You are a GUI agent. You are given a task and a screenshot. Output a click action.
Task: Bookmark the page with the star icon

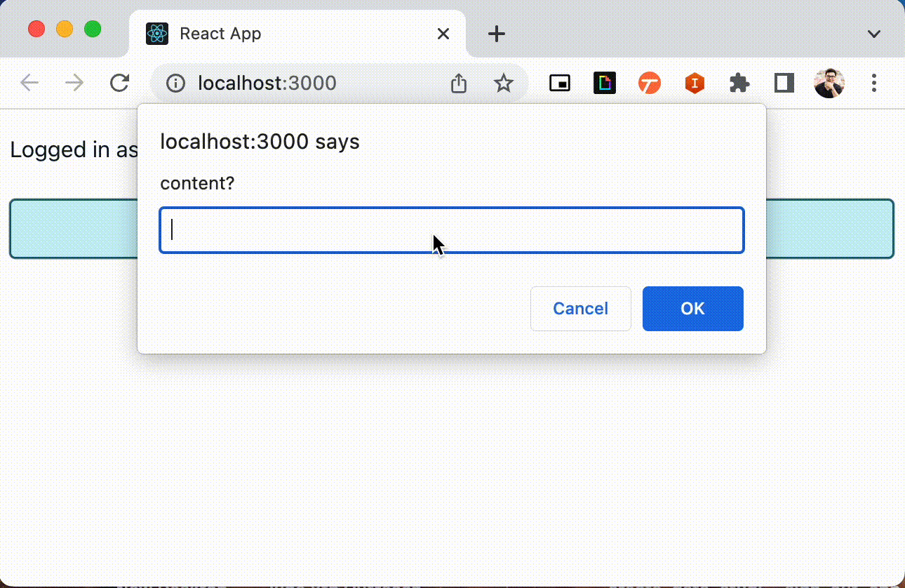[504, 83]
